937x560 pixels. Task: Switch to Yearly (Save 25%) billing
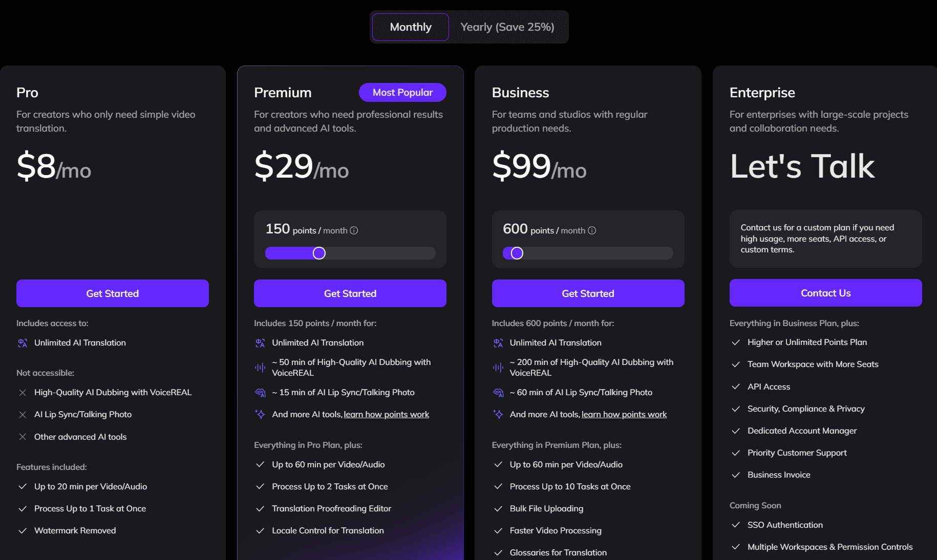(x=507, y=27)
